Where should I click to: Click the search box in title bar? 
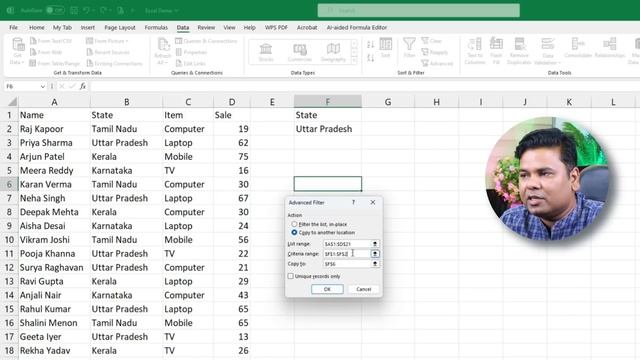(x=419, y=10)
